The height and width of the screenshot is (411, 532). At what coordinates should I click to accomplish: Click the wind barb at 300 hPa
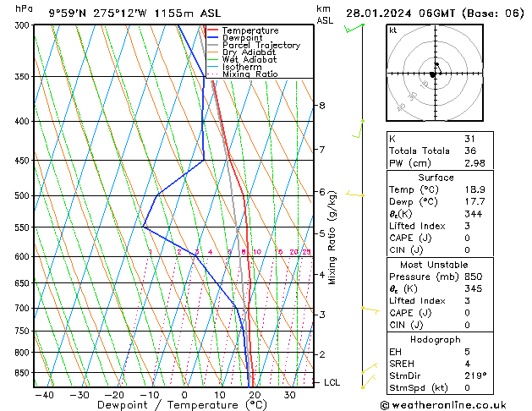354,28
